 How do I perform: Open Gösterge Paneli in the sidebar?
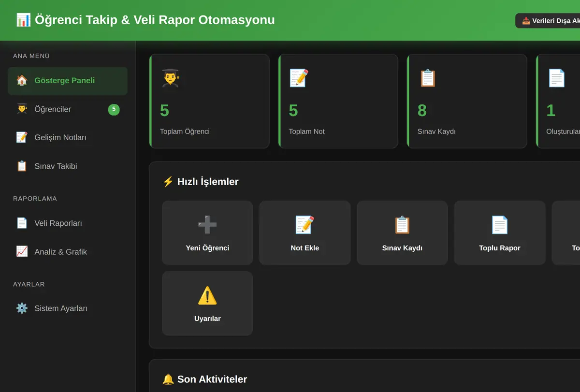pos(68,81)
